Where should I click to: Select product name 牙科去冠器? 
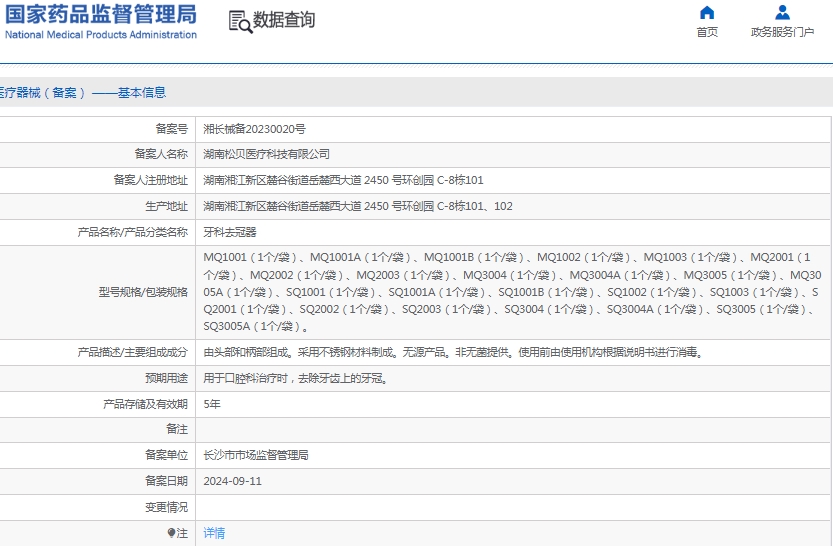click(230, 232)
